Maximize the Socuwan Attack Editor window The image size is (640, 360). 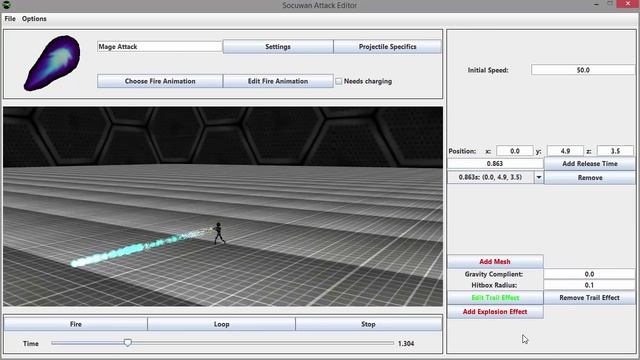[610, 4]
